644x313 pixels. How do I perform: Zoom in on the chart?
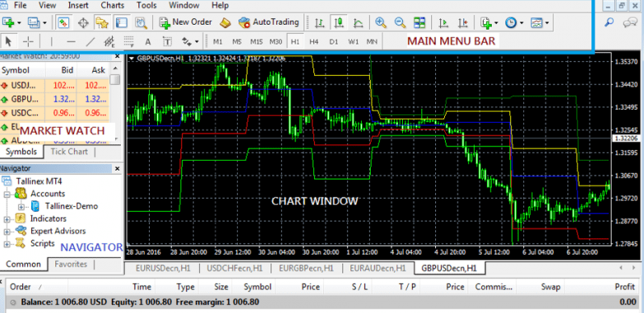tap(381, 22)
